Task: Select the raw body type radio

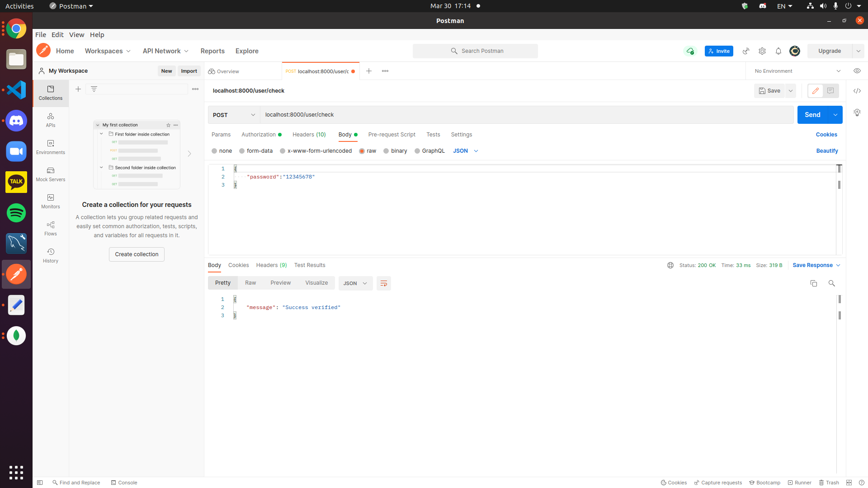Action: [x=362, y=151]
